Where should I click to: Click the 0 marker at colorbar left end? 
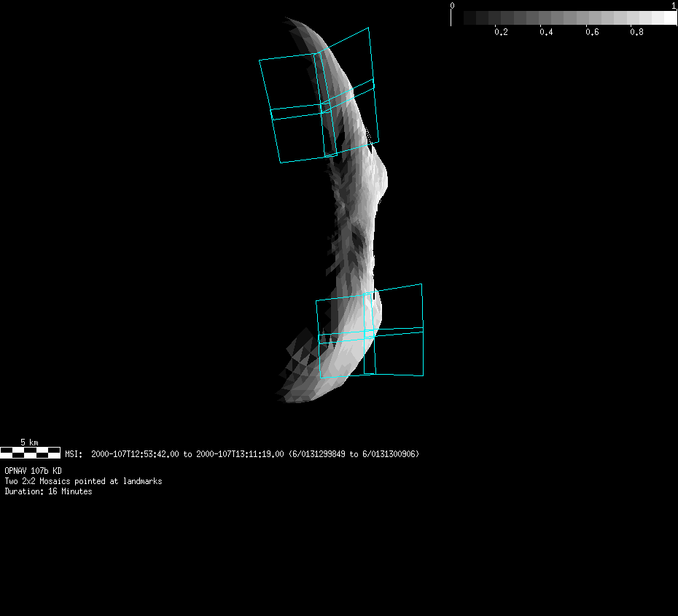pos(452,6)
